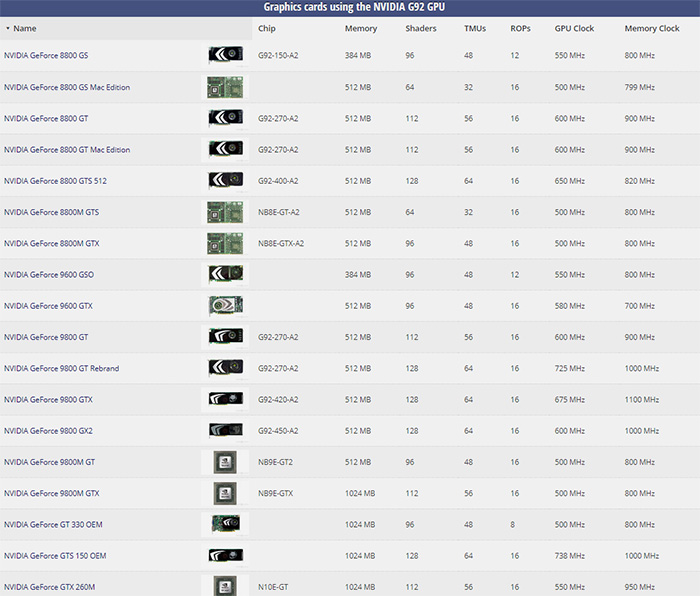The image size is (700, 596).
Task: Select chip value NB8E-GT-A2
Action: coord(279,212)
